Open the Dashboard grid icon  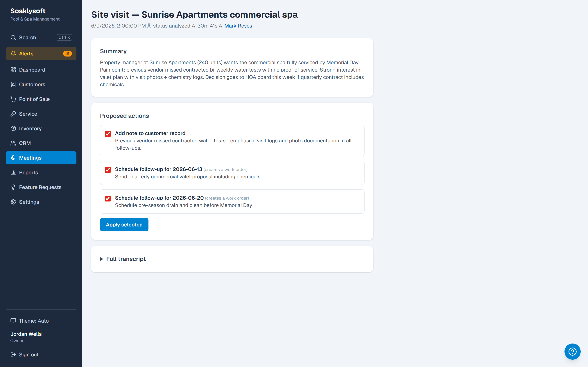point(13,70)
